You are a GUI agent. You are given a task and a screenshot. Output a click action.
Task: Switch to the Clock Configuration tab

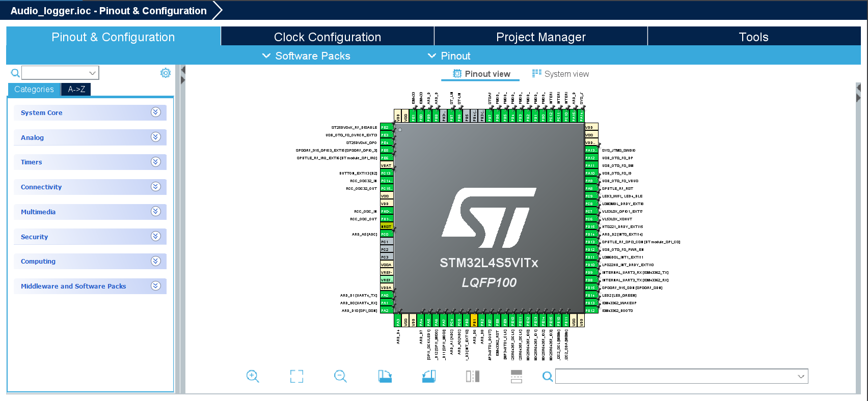(327, 37)
